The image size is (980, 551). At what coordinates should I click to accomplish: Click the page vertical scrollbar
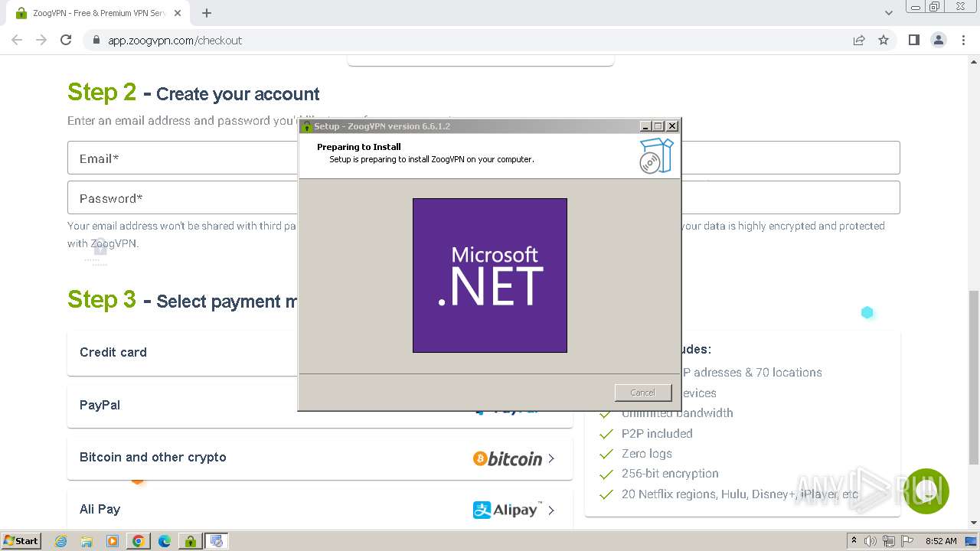pyautogui.click(x=974, y=377)
